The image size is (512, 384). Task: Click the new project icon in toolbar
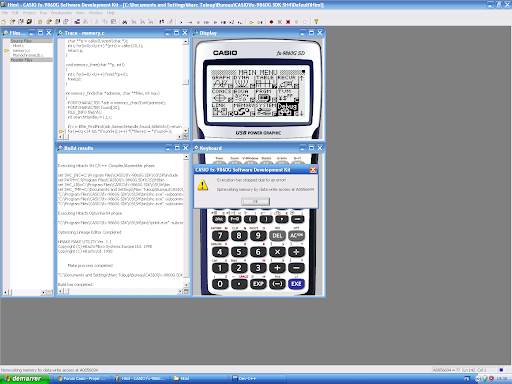click(4, 22)
